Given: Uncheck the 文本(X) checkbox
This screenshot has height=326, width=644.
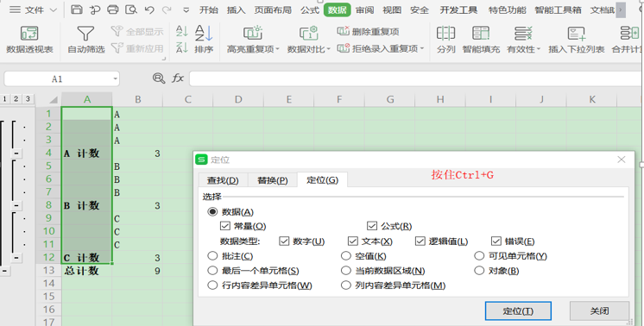Looking at the screenshot, I should point(353,241).
